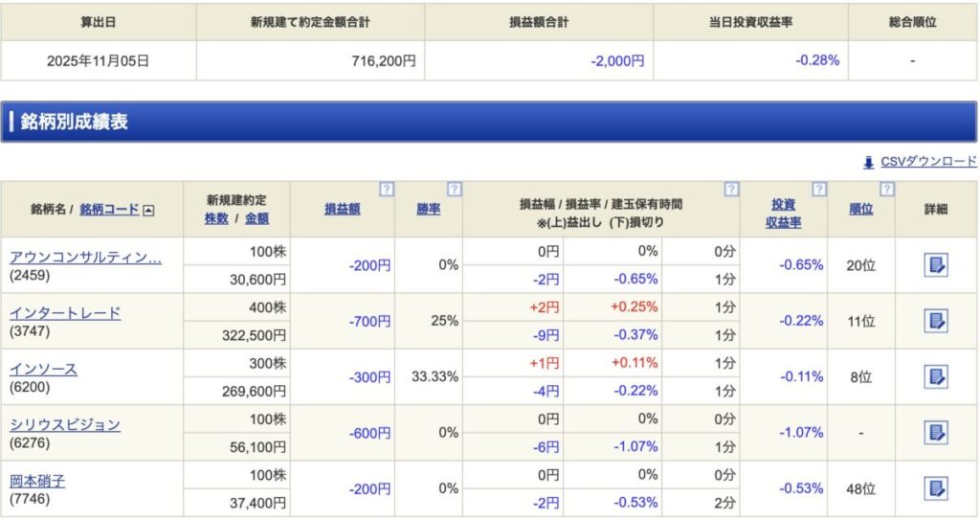Viewport: 980px width, 520px height.
Task: Sort by the 損益額 column header
Action: tap(342, 209)
